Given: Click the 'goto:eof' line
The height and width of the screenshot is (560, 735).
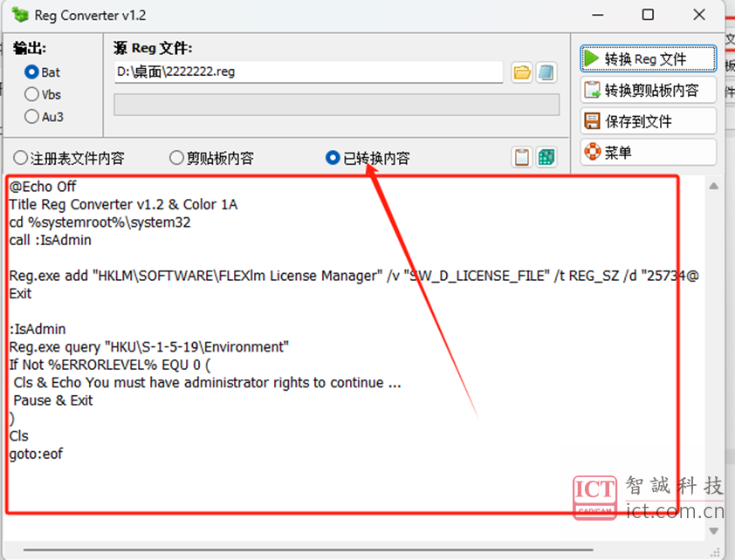Looking at the screenshot, I should click(36, 454).
